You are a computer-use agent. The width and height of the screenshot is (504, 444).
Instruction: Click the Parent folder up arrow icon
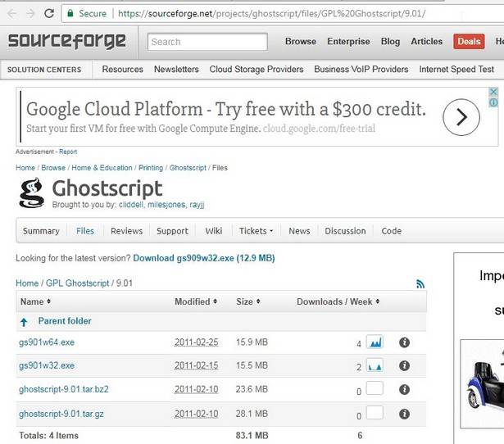click(x=24, y=322)
